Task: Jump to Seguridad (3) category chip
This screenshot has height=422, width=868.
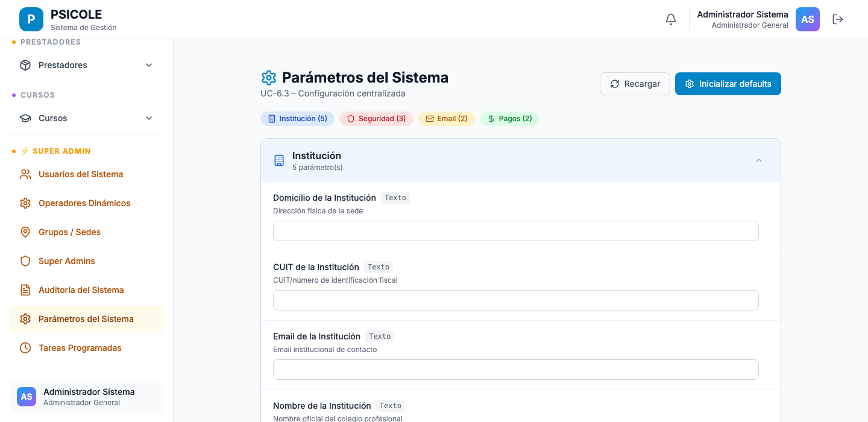Action: (x=376, y=119)
